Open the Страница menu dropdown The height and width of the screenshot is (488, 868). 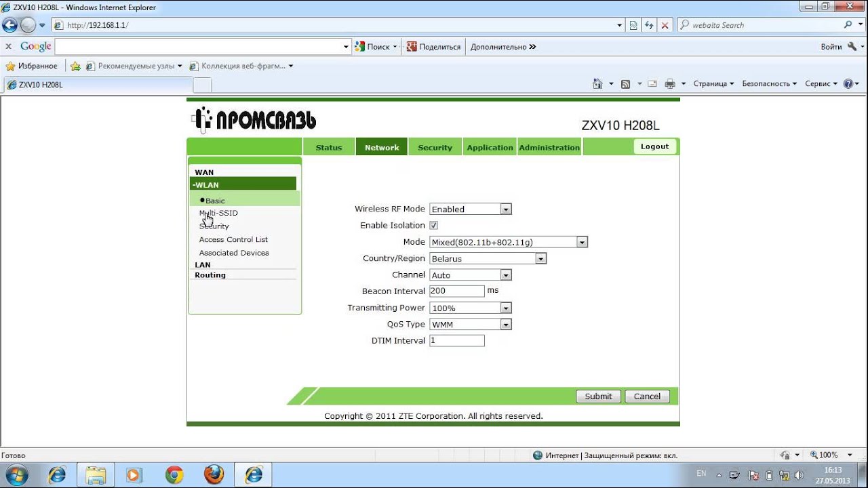point(713,83)
